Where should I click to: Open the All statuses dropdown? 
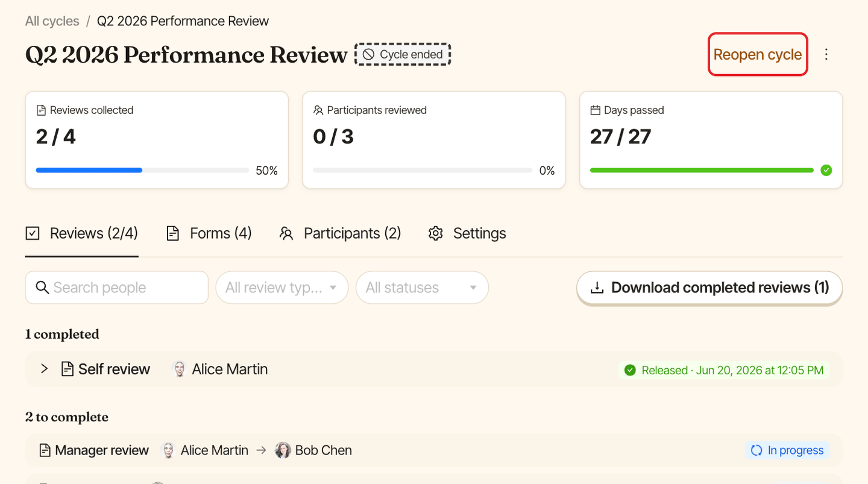click(x=422, y=288)
